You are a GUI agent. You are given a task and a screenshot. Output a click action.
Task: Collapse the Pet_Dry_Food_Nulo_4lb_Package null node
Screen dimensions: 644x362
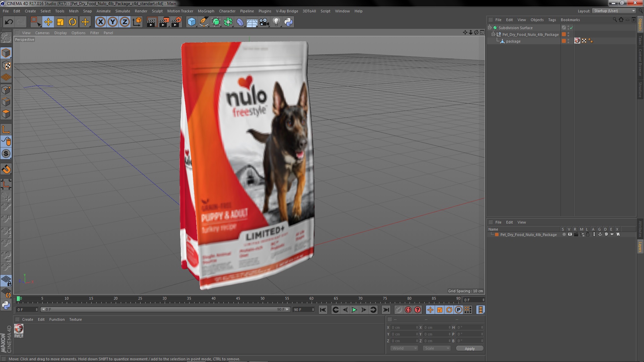coord(493,35)
